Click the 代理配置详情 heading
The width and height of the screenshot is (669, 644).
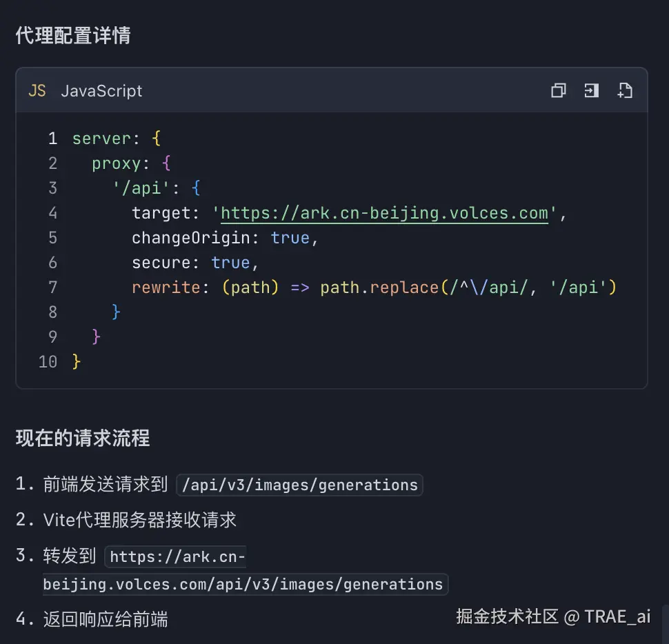(73, 36)
